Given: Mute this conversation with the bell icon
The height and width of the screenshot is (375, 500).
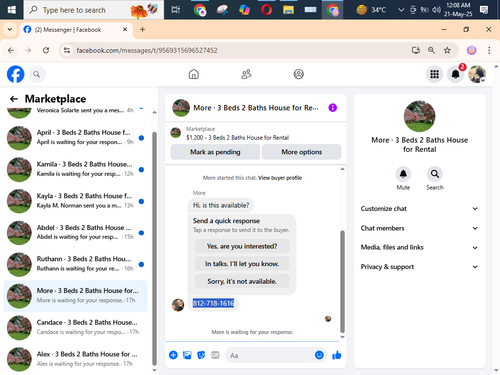Looking at the screenshot, I should (x=403, y=174).
